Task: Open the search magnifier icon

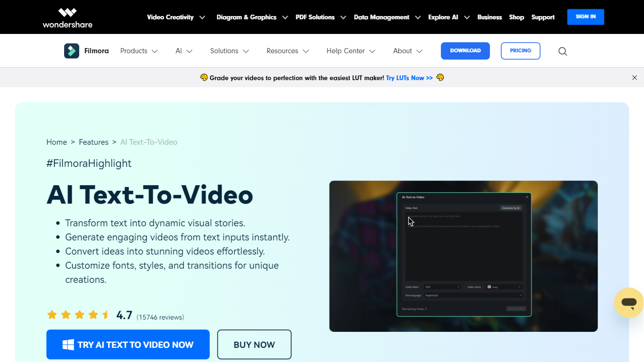Action: [562, 51]
